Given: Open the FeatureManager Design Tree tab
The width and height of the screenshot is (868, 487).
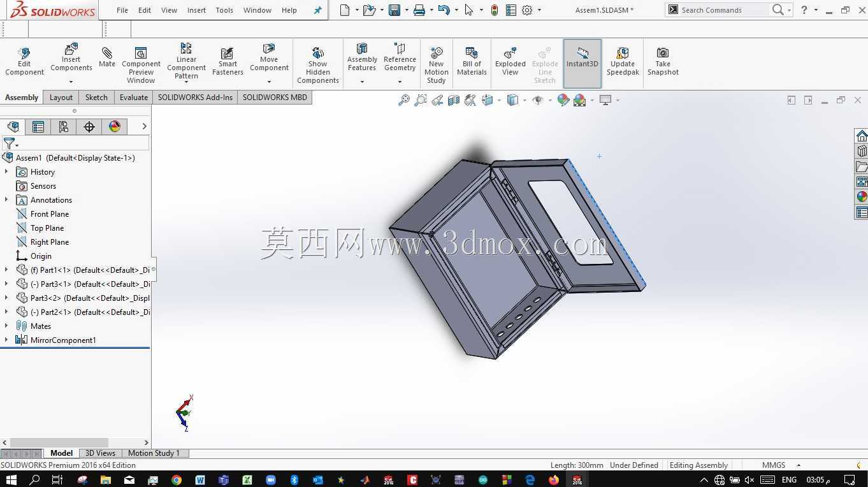Looking at the screenshot, I should click(x=13, y=127).
